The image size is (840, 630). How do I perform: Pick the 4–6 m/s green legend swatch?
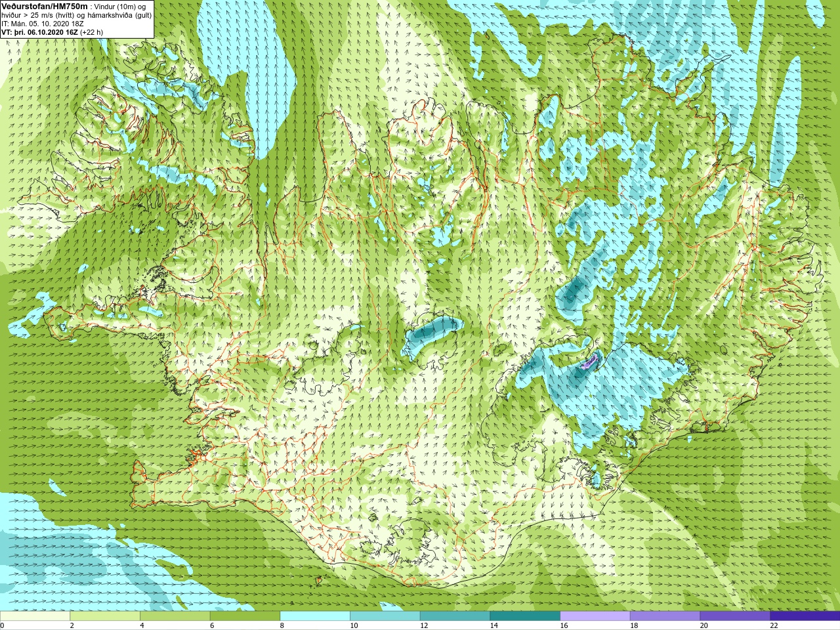pos(175,616)
